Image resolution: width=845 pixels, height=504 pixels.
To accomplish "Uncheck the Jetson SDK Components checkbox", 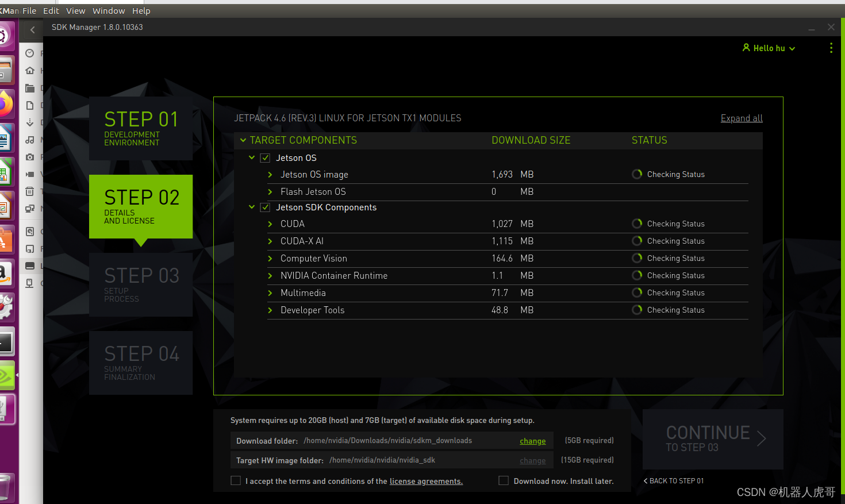I will point(265,207).
